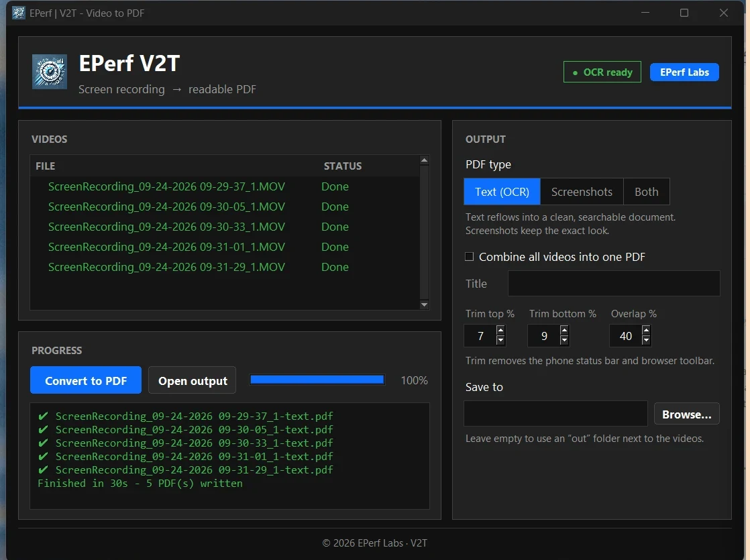Select the Text (OCR) PDF type
This screenshot has width=750, height=560.
coord(502,192)
